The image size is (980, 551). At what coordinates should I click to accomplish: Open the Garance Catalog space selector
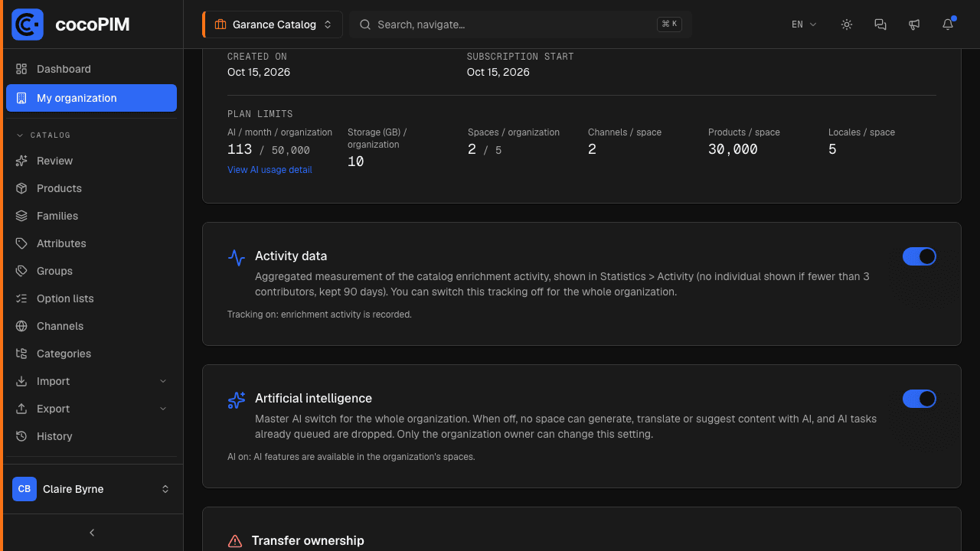coord(273,24)
